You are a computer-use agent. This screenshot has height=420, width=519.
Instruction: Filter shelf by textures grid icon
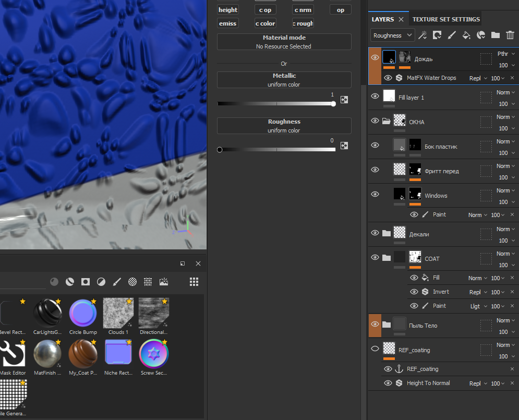coord(148,282)
